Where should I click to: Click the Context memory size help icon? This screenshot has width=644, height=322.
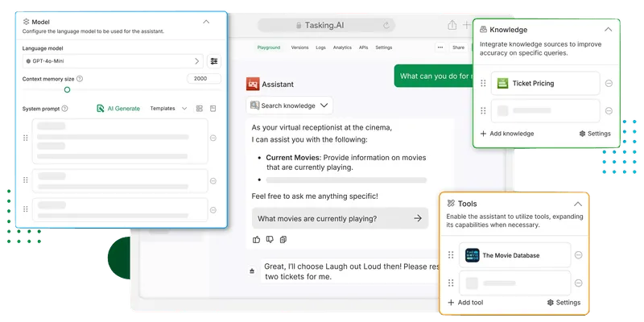click(80, 79)
